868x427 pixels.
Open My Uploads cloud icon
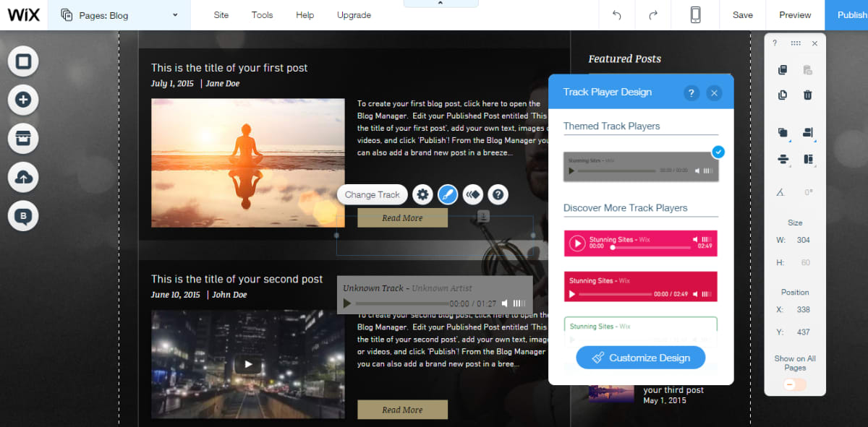click(23, 177)
